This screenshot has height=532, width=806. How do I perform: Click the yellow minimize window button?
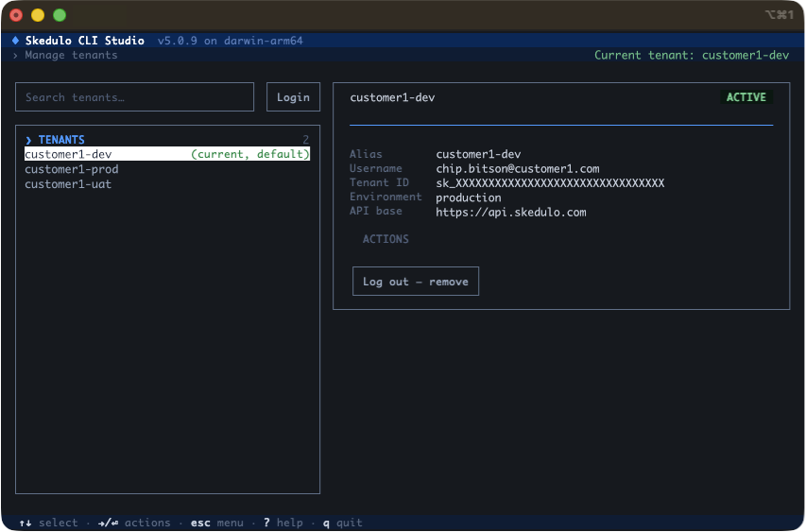pyautogui.click(x=38, y=15)
